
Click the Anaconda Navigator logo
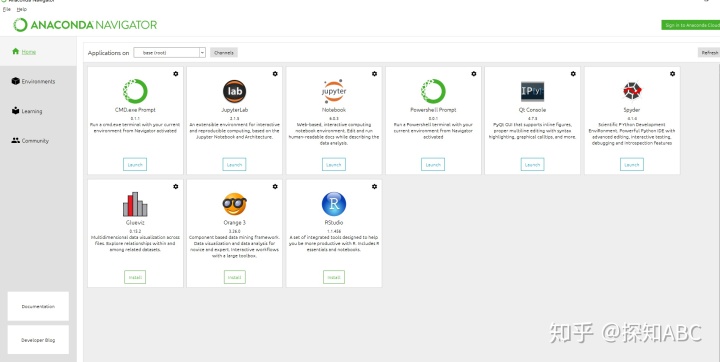(85, 25)
